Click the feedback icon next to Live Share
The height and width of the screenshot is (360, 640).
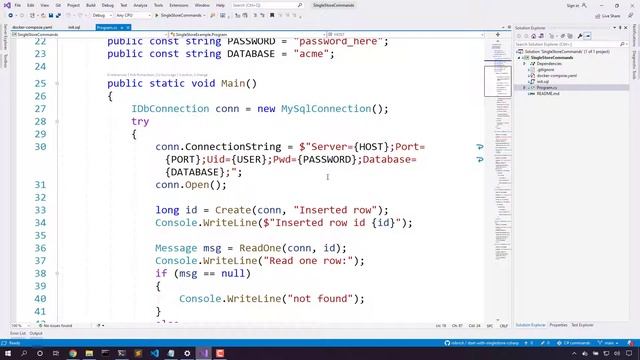click(x=631, y=16)
